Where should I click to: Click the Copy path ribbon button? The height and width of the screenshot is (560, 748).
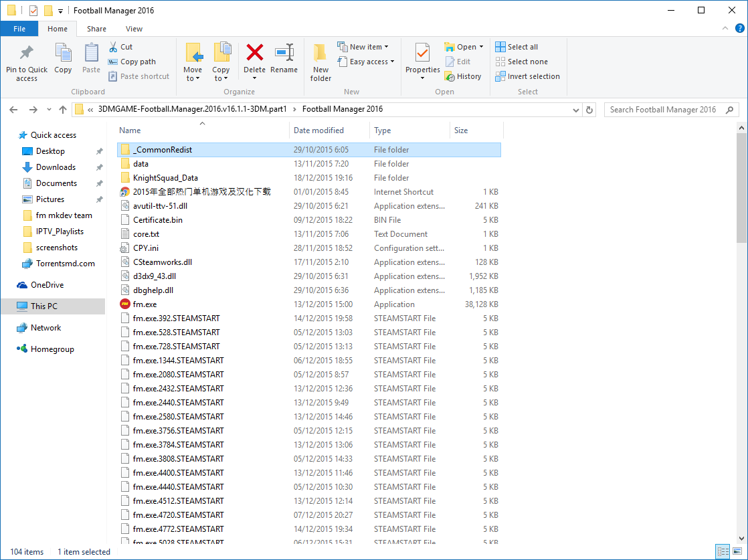coord(132,62)
